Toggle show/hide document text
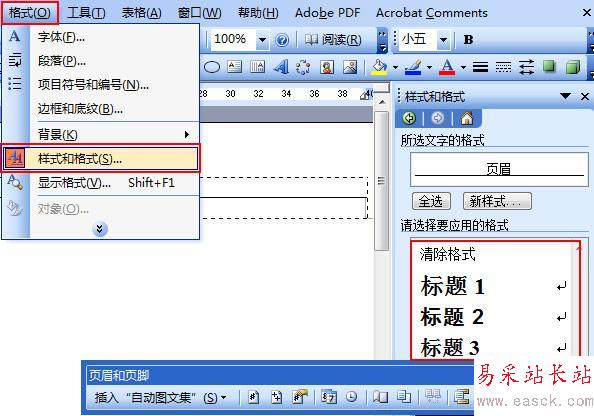Image resolution: width=594 pixels, height=416 pixels. (404, 397)
